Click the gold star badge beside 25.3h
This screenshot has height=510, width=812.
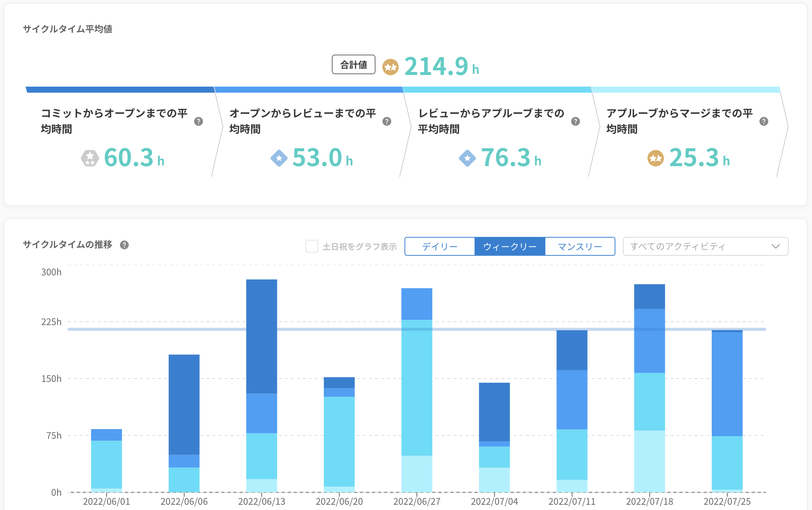[x=655, y=158]
